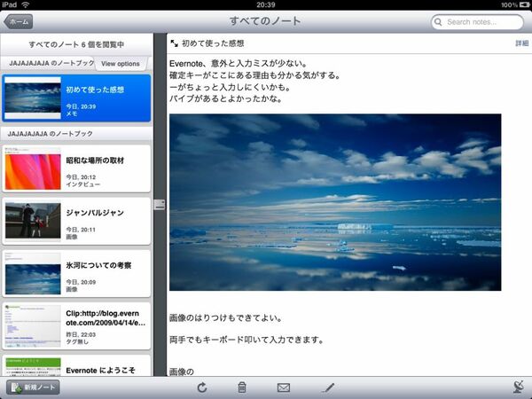Tap the すべてのノート 6 個を閲覧中 header
The image size is (532, 399).
click(76, 44)
